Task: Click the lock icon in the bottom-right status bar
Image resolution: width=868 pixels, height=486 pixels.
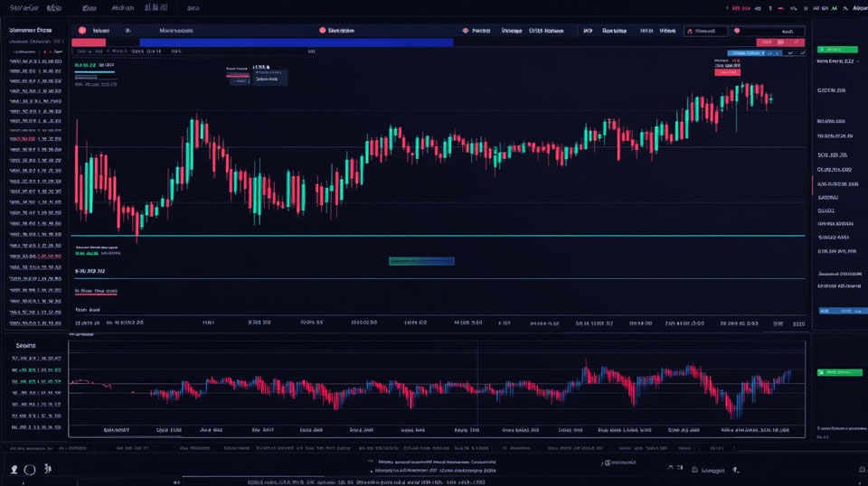Action: [x=694, y=470]
